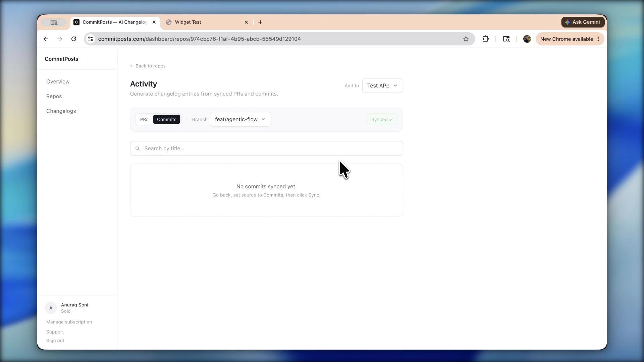Click Sign out

click(x=55, y=341)
